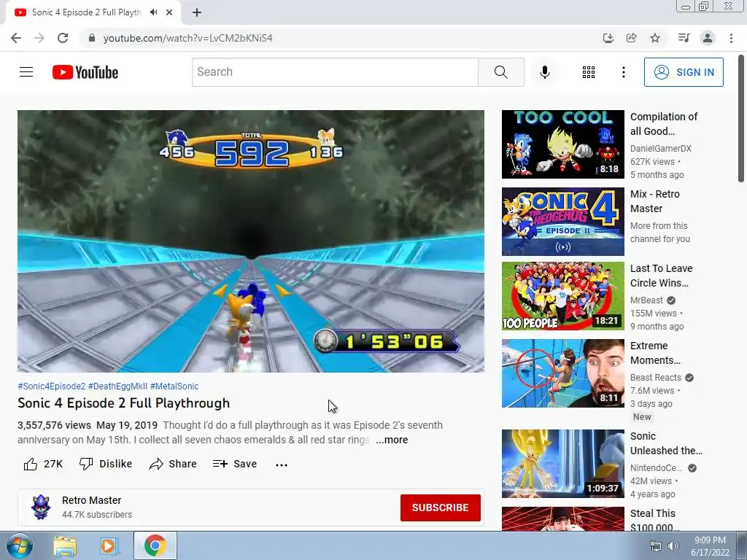
Task: Go back with browser back arrow
Action: [16, 38]
